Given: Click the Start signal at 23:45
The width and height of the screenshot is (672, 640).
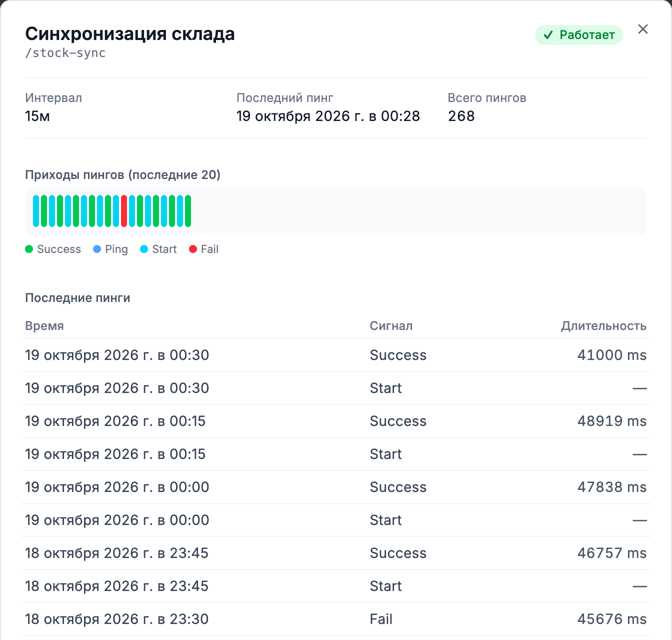Looking at the screenshot, I should click(386, 586).
